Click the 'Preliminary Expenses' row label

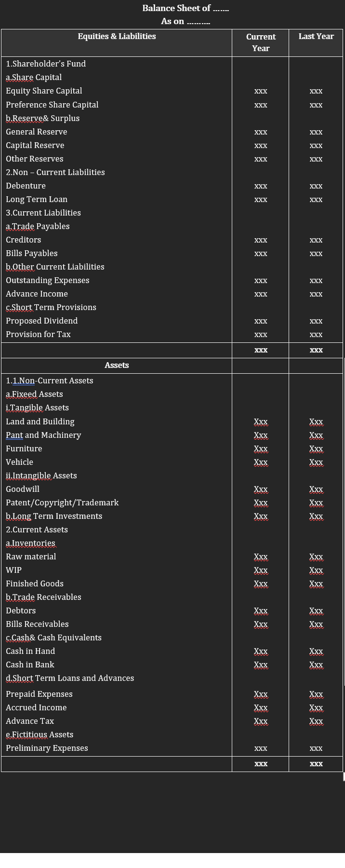(x=47, y=748)
